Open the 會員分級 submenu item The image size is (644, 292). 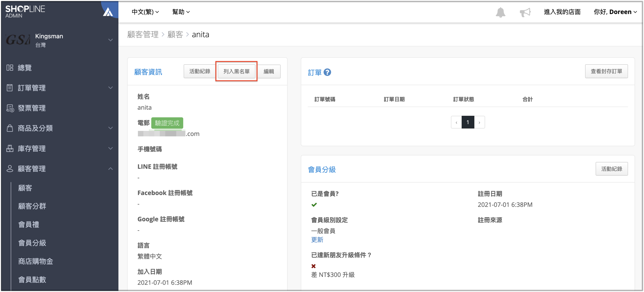coord(32,243)
